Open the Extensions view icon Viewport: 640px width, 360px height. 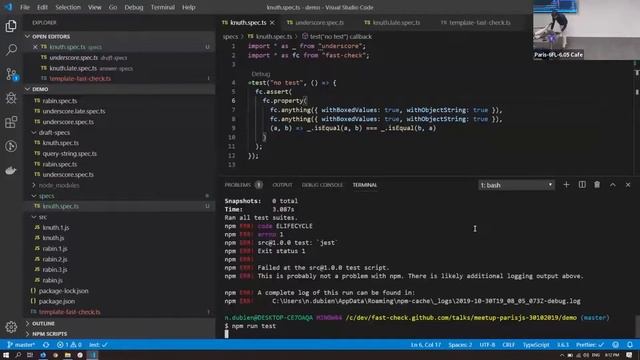(11, 122)
